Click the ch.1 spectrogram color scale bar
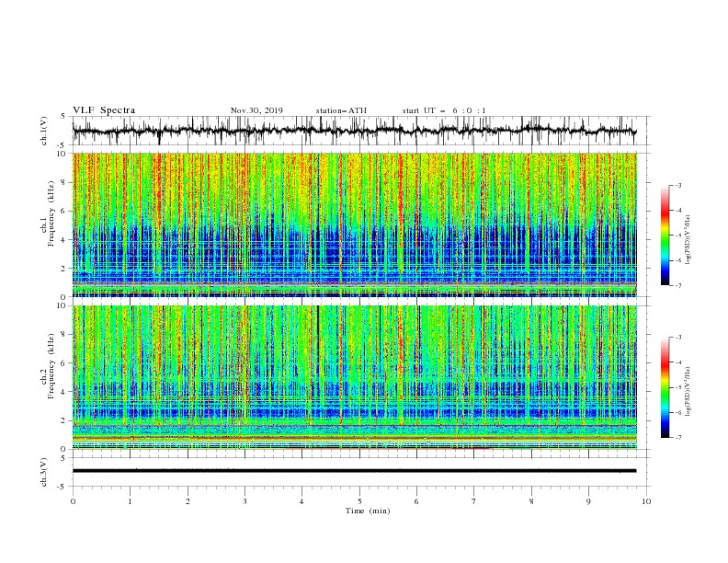The width and height of the screenshot is (728, 563). point(665,236)
